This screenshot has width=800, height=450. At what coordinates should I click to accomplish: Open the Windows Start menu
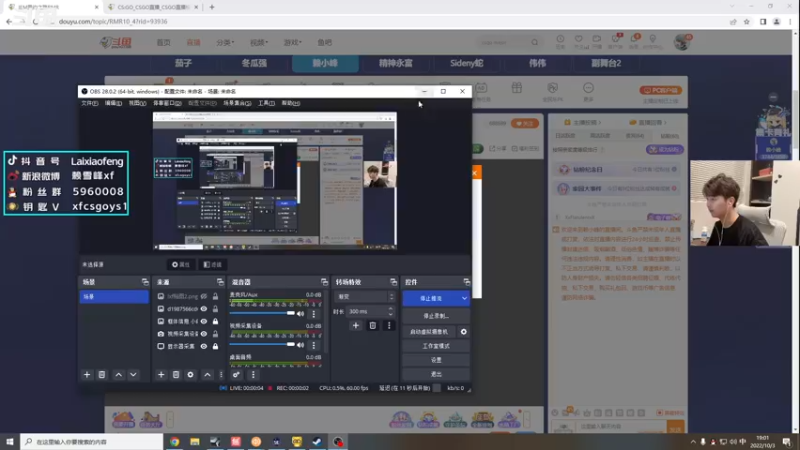[9, 441]
